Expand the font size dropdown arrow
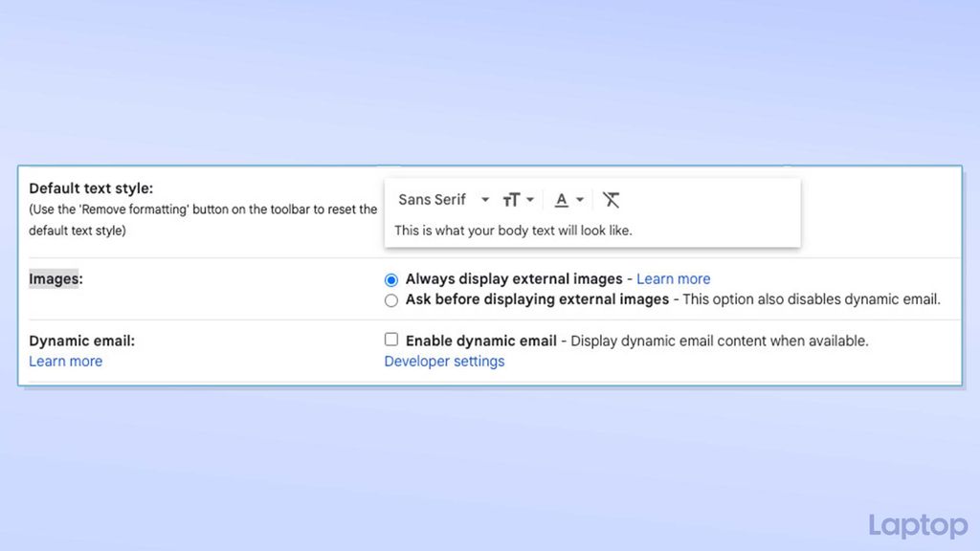The height and width of the screenshot is (551, 980). pos(529,199)
